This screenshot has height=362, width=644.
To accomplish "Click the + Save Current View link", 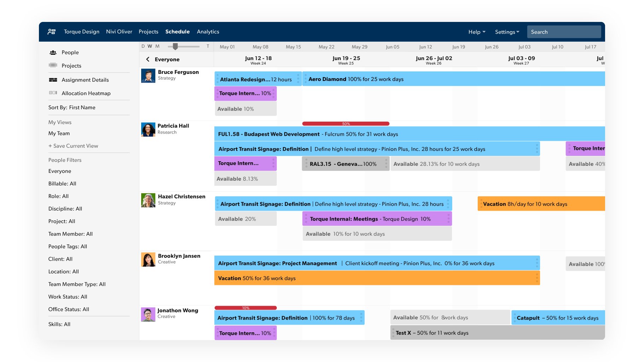I will pos(73,146).
